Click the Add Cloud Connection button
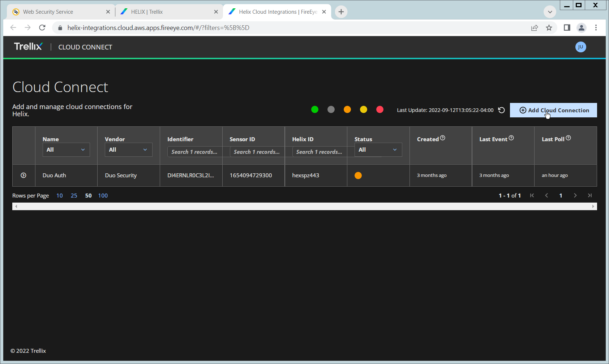 click(553, 110)
